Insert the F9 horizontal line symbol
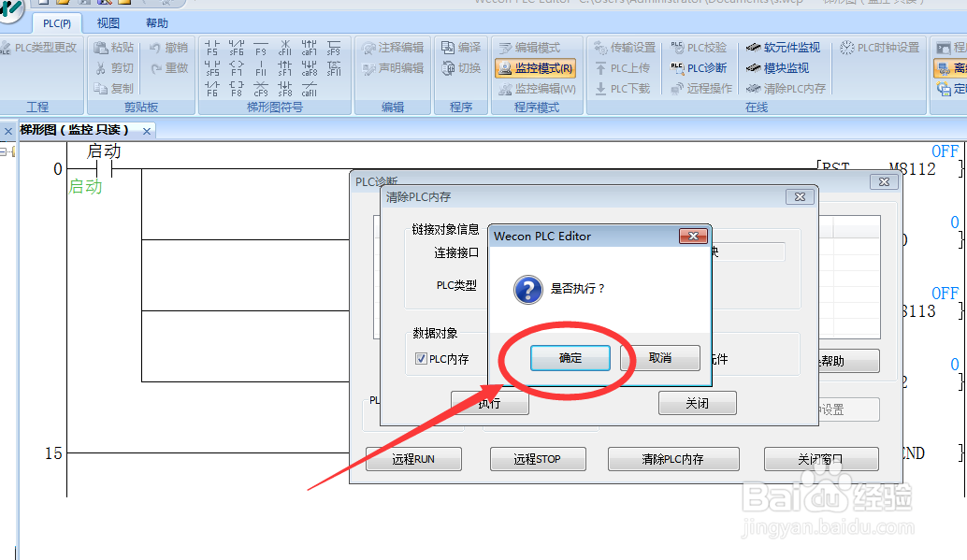Viewport: 967px width, 560px height. [261, 48]
